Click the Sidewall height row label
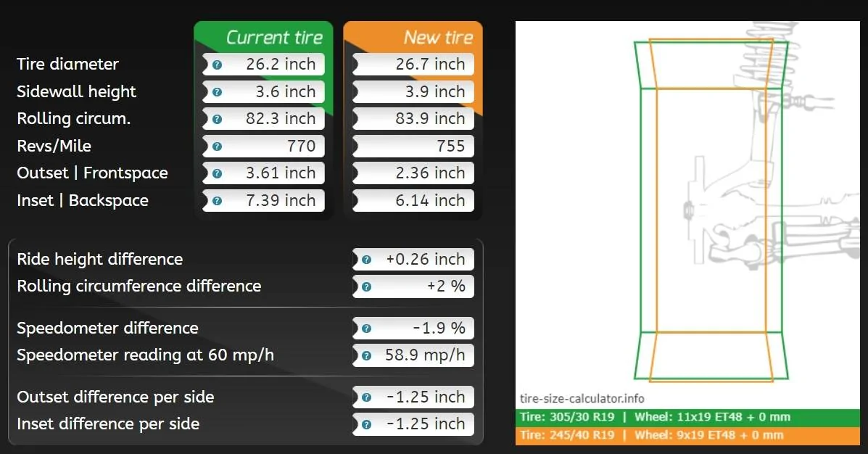Image resolution: width=868 pixels, height=454 pixels. pyautogui.click(x=76, y=91)
